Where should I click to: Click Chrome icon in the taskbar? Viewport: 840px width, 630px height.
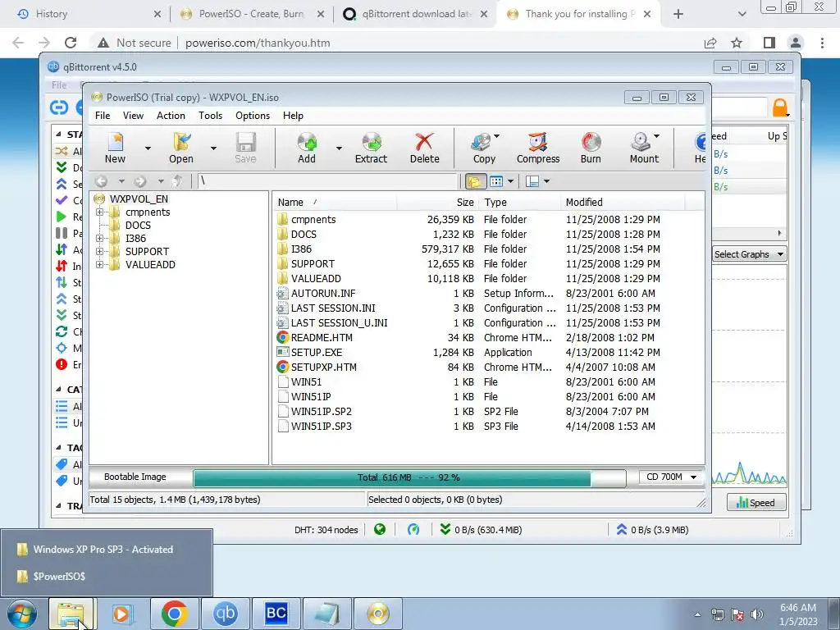[x=175, y=614]
